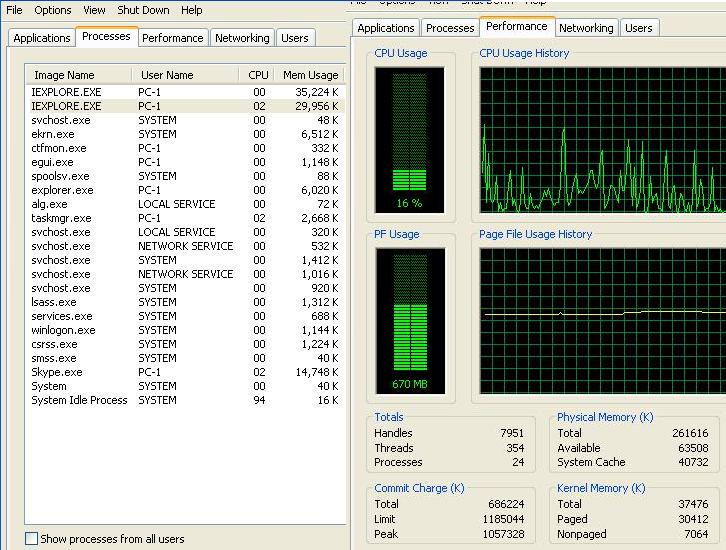
Task: Switch to Applications tab in left window
Action: click(42, 38)
